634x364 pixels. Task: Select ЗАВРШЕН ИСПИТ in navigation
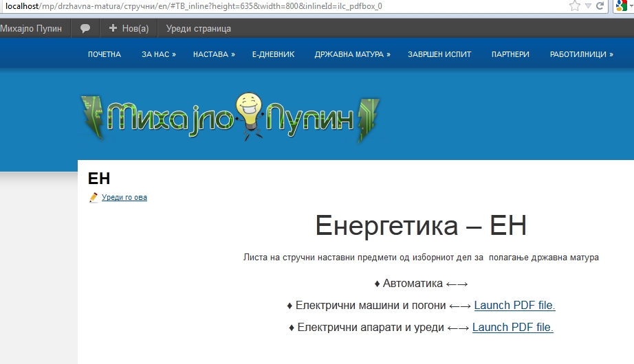pos(439,54)
